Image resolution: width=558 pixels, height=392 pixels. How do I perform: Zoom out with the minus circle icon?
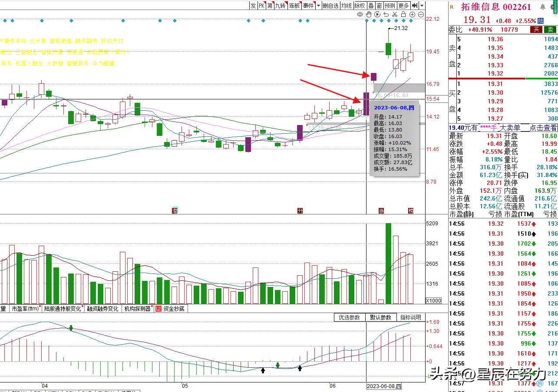421,15
